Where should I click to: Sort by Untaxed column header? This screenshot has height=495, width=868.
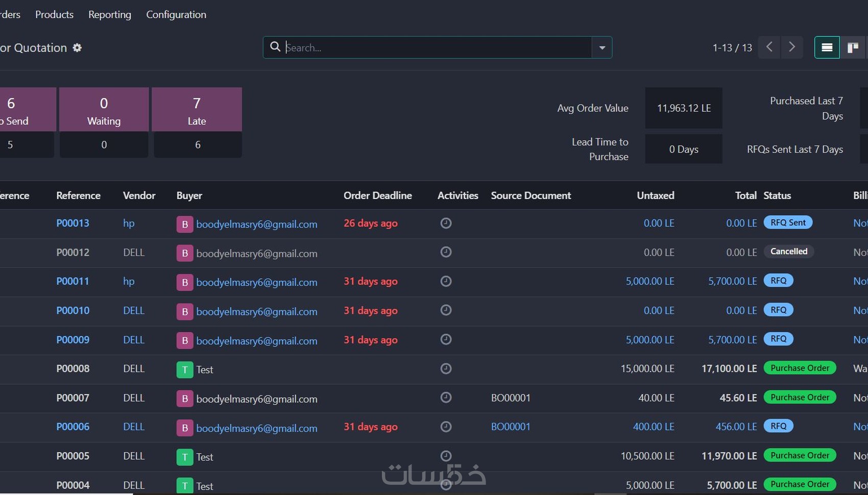[x=656, y=195]
